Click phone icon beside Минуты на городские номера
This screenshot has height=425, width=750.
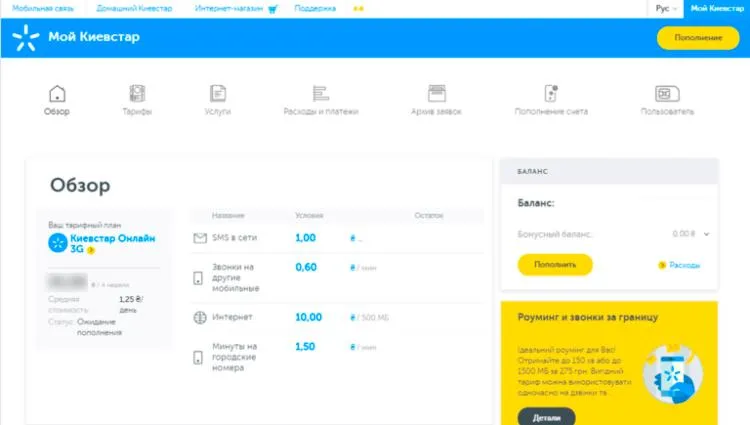tap(198, 357)
